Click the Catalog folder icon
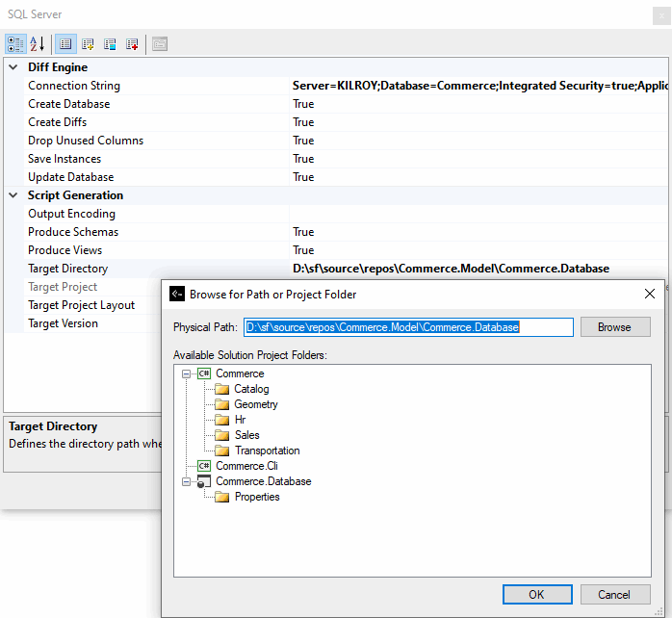This screenshot has width=672, height=618. 222,389
